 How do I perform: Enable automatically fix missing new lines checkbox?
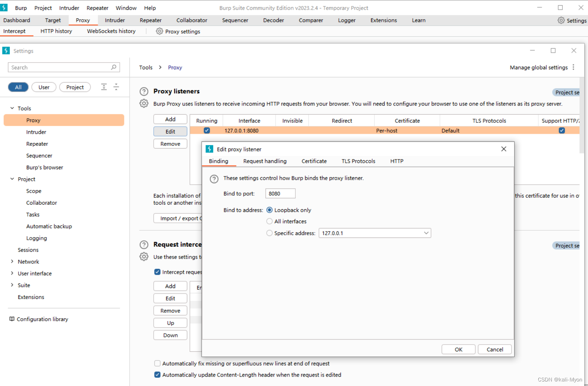tap(157, 363)
